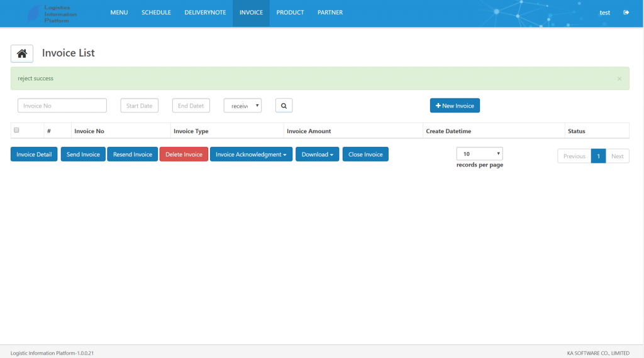Toggle the select-all checkbox in table header

(16, 130)
